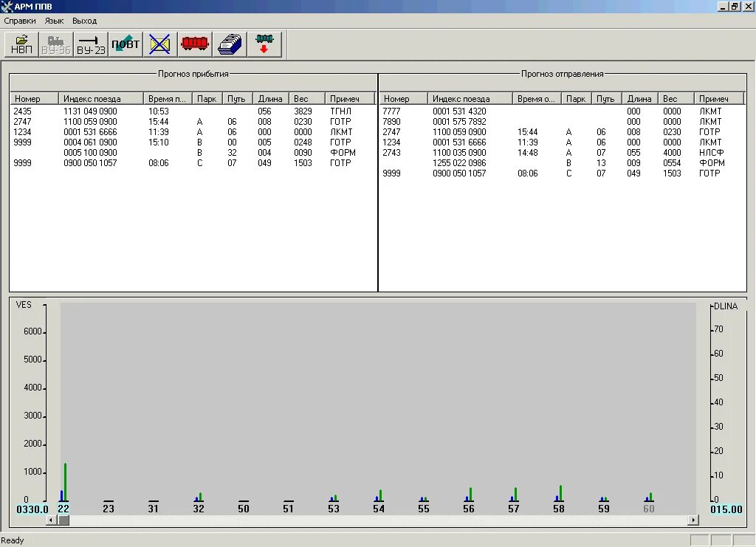Click chart track label 22
Screen dimensions: 756x547
point(63,509)
